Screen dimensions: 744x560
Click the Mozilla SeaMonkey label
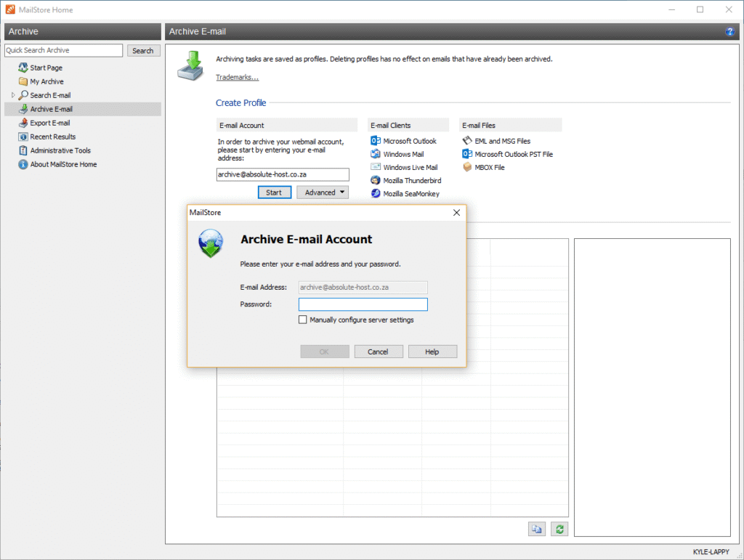pyautogui.click(x=411, y=194)
